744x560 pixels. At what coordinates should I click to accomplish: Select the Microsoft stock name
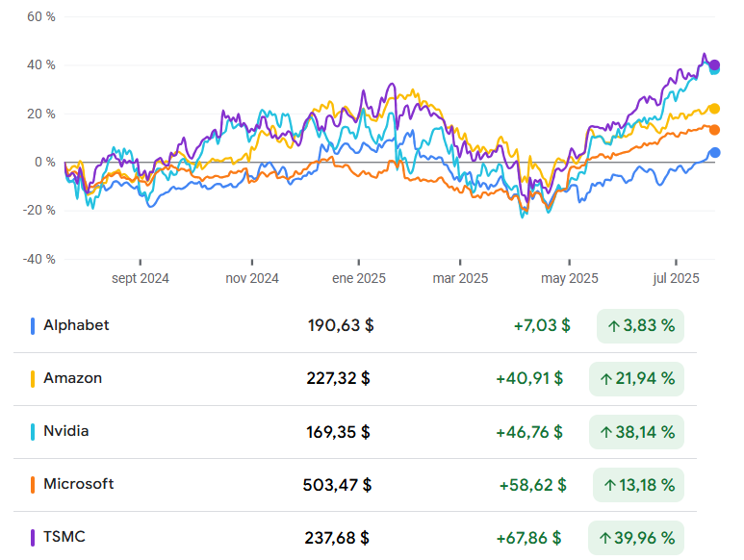tap(78, 484)
